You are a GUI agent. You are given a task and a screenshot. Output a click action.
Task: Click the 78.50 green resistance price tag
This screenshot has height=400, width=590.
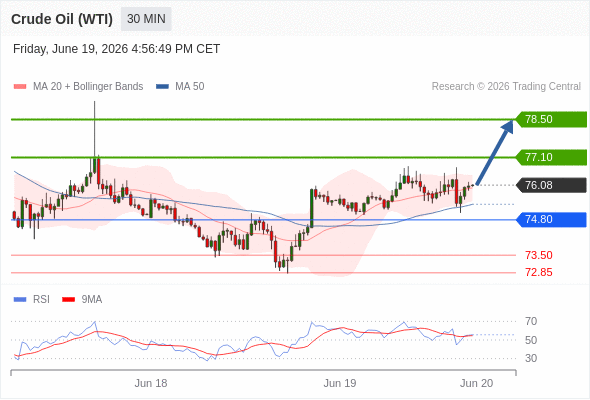coord(551,119)
